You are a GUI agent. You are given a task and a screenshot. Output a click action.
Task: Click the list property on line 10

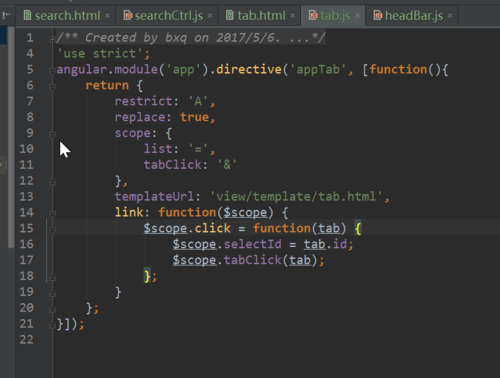click(158, 149)
